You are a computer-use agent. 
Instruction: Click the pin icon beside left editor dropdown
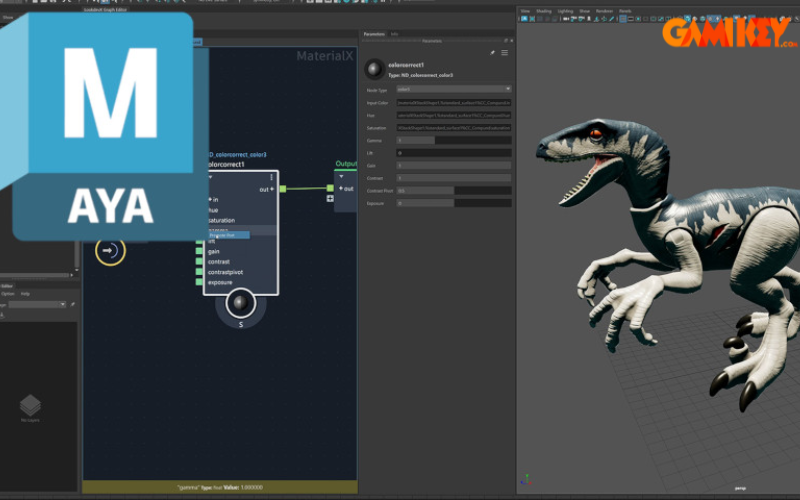(x=72, y=305)
